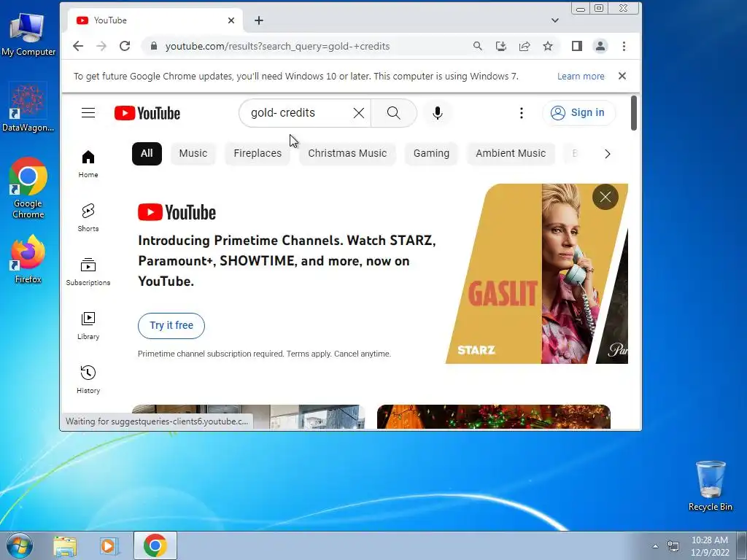This screenshot has width=747, height=560.
Task: Click the Try it free button
Action: pyautogui.click(x=171, y=326)
